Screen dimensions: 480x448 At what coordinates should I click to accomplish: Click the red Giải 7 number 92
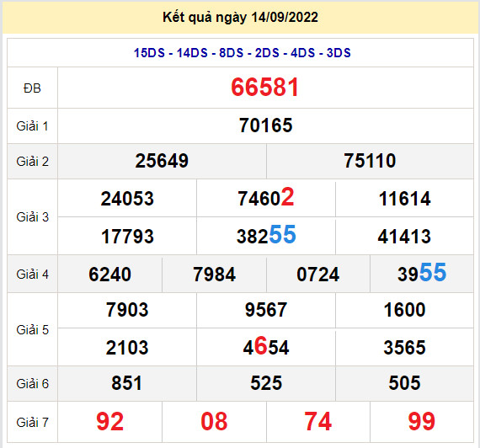pos(110,422)
